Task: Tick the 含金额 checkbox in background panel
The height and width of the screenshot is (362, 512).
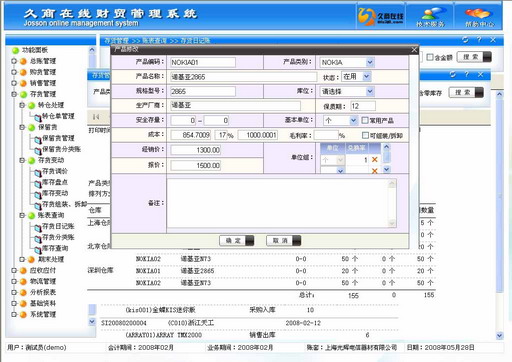Action: [430, 57]
